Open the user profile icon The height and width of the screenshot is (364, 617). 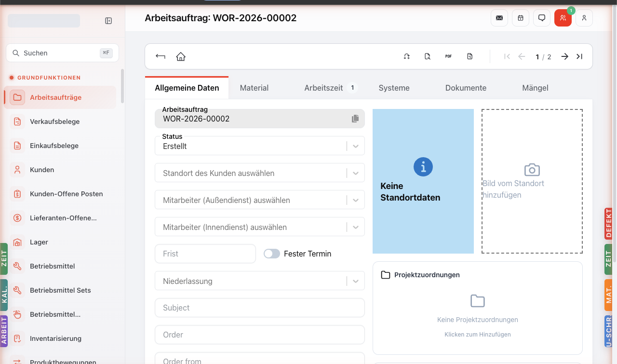[x=584, y=18]
